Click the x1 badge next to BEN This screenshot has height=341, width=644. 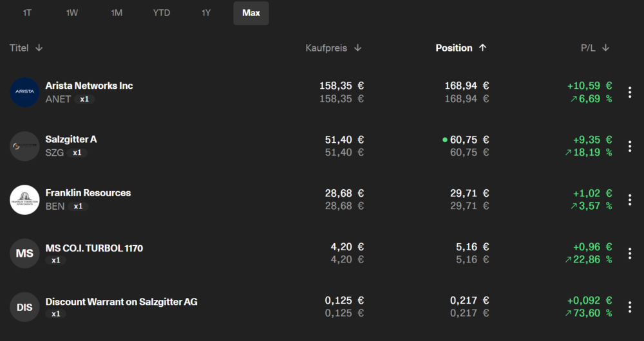78,207
